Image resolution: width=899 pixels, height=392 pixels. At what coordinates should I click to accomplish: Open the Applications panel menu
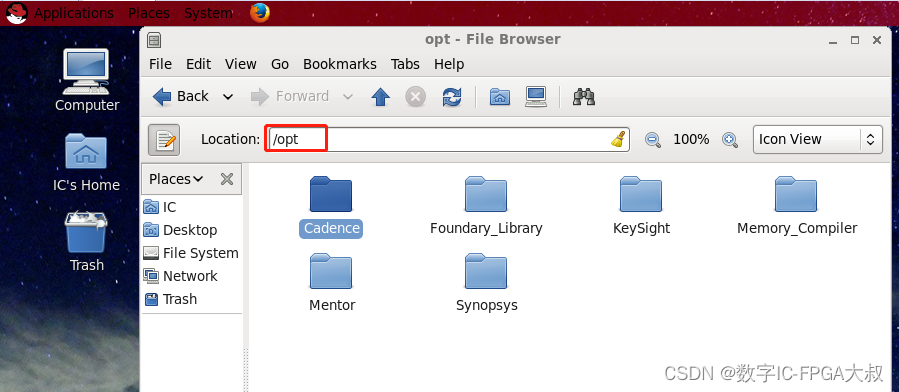pyautogui.click(x=73, y=13)
